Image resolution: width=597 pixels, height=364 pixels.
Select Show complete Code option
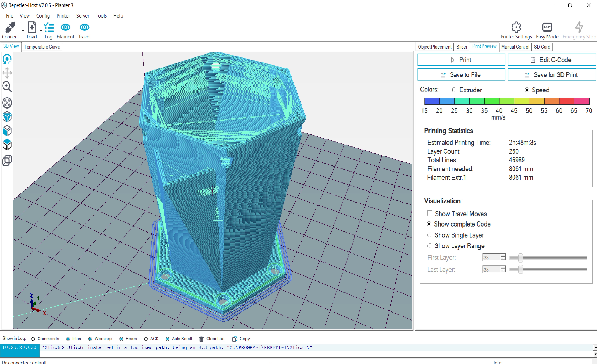[x=429, y=224]
